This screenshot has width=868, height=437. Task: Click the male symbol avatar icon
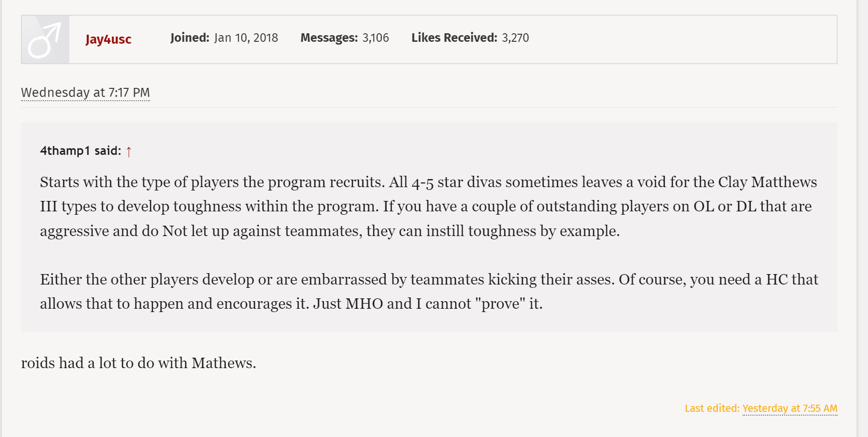click(x=45, y=40)
